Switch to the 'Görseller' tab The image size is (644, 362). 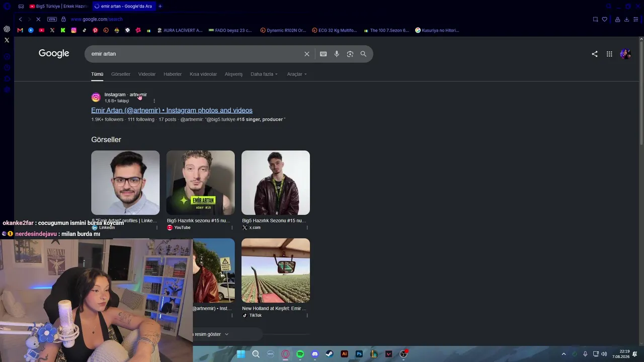[121, 74]
